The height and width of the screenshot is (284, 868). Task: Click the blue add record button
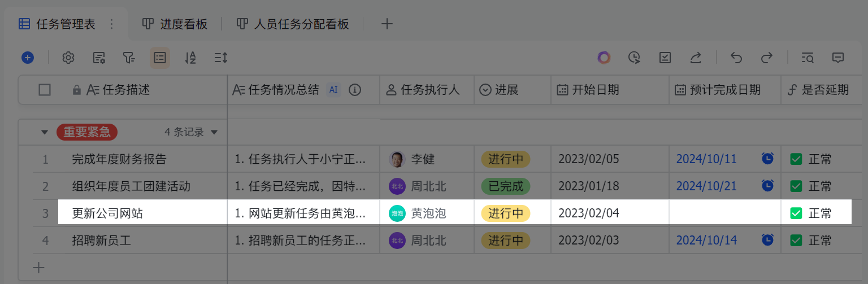[x=28, y=58]
